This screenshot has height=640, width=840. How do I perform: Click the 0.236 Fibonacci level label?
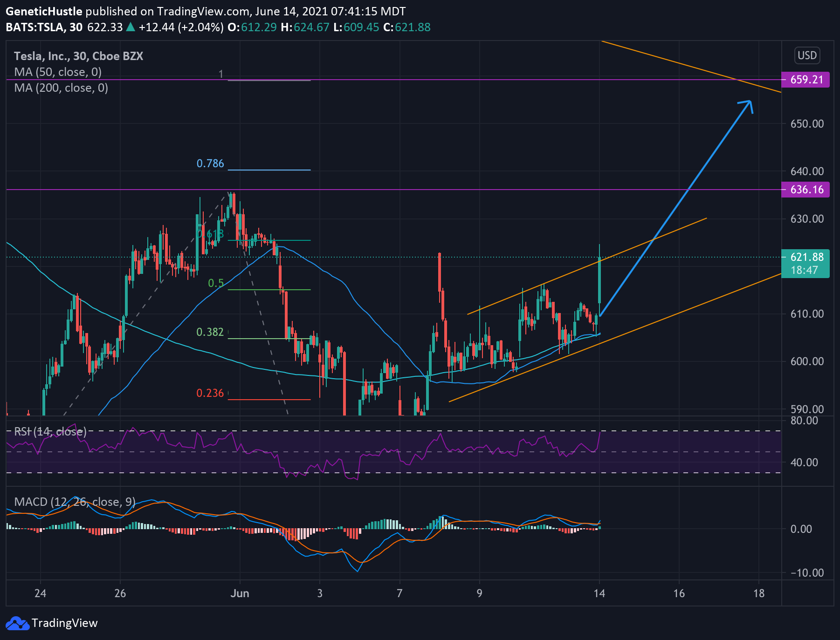coord(210,393)
